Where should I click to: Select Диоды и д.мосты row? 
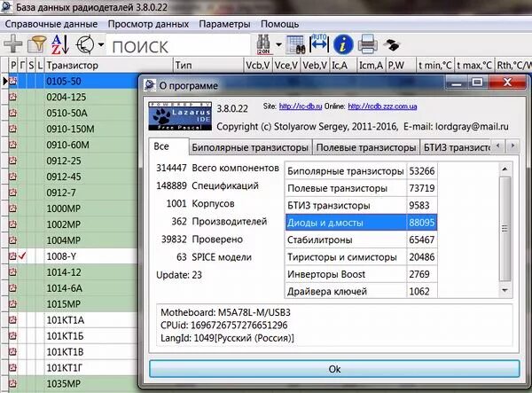click(361, 223)
